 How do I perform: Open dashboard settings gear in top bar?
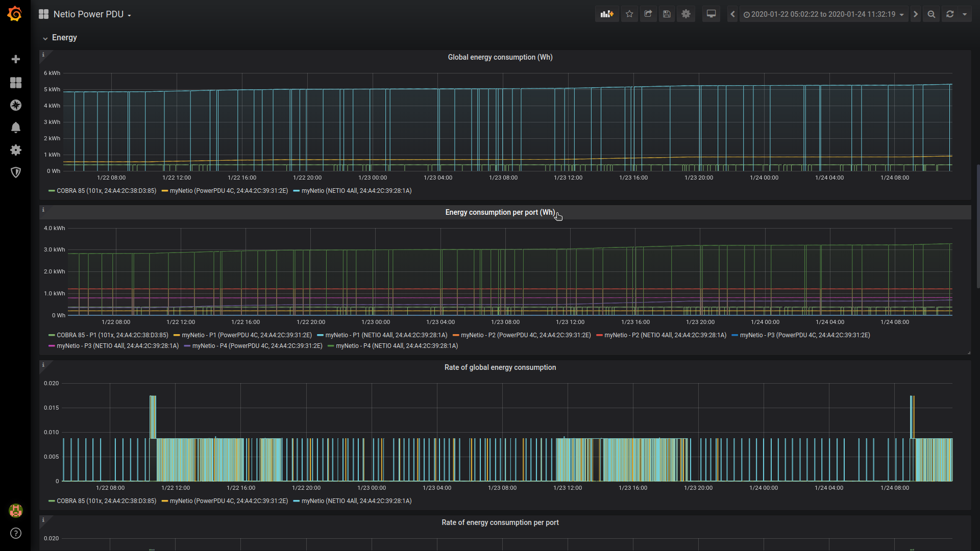click(686, 14)
